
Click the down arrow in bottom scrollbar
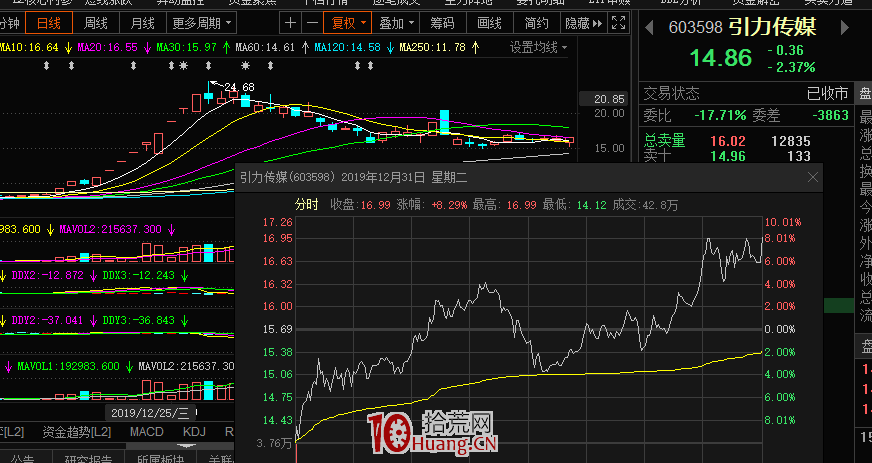click(x=187, y=446)
